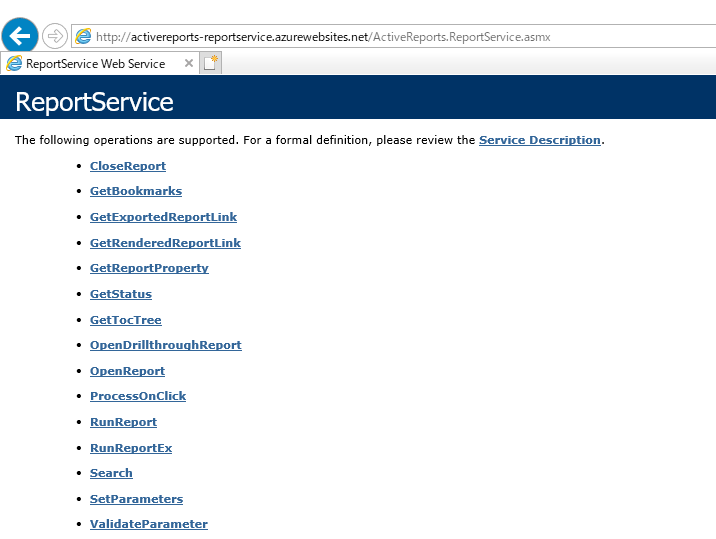The height and width of the screenshot is (539, 716).
Task: Click the IE favicon on ReportService tab
Action: pos(14,63)
